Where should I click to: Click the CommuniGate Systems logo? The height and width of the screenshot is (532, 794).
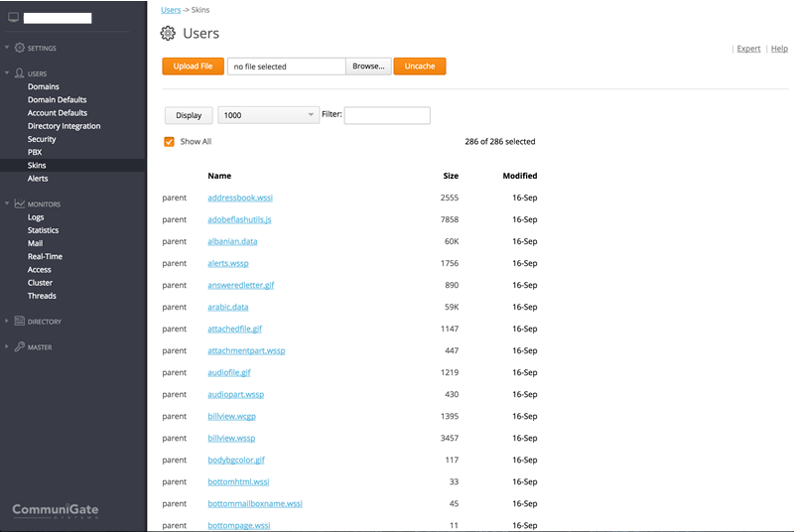pos(56,511)
